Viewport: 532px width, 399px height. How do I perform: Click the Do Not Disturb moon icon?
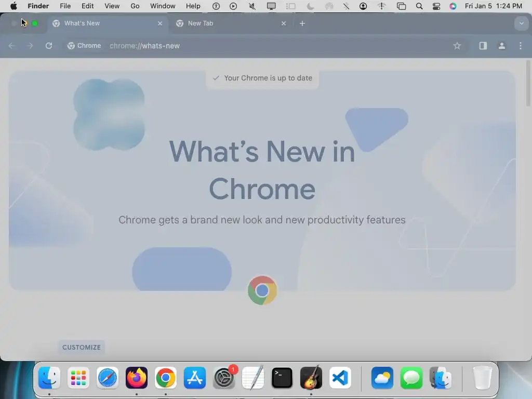(310, 6)
